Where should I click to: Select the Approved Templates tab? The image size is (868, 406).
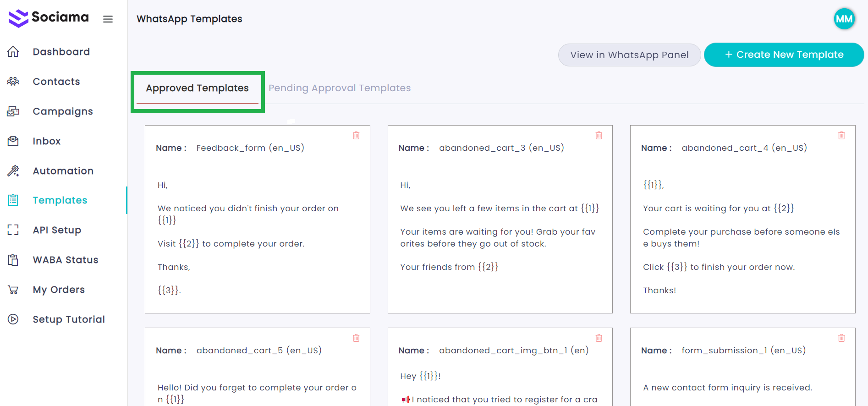[198, 88]
